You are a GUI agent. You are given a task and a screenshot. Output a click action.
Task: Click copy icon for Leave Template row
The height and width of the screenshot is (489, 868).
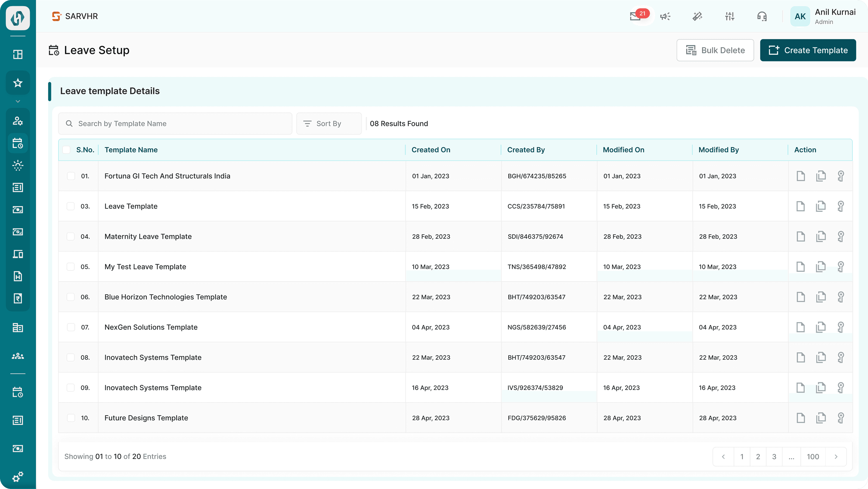pyautogui.click(x=821, y=206)
